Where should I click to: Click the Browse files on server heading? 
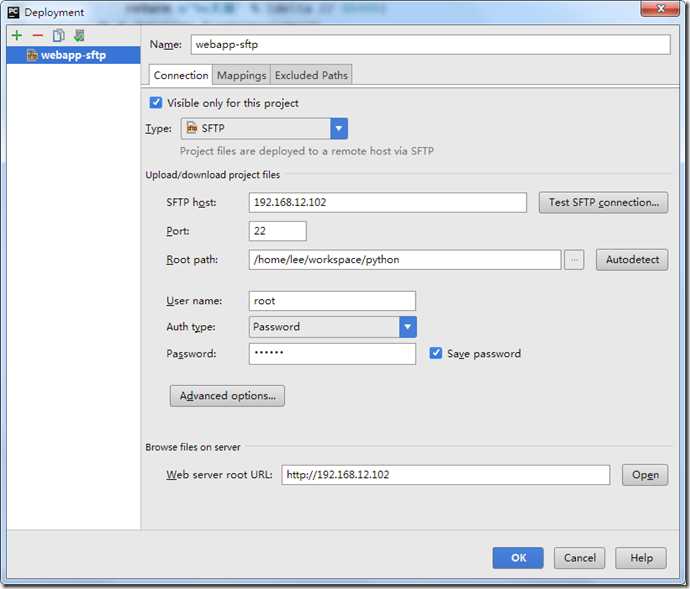coord(193,447)
